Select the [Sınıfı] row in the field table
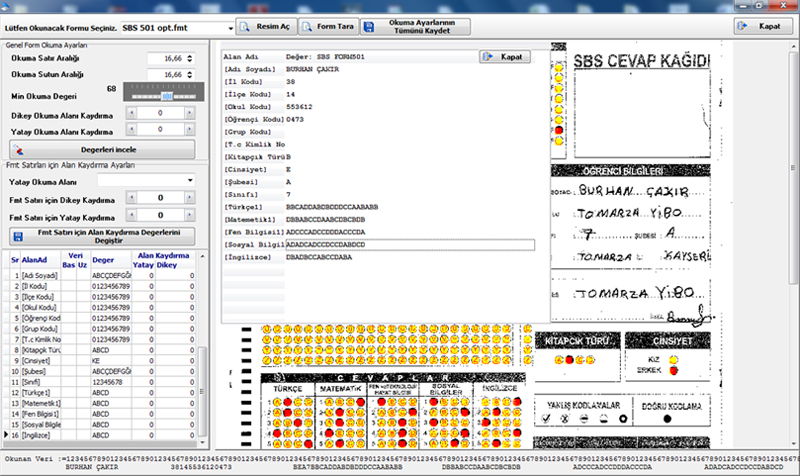Viewport: 800px width, 476px height. coord(99,382)
